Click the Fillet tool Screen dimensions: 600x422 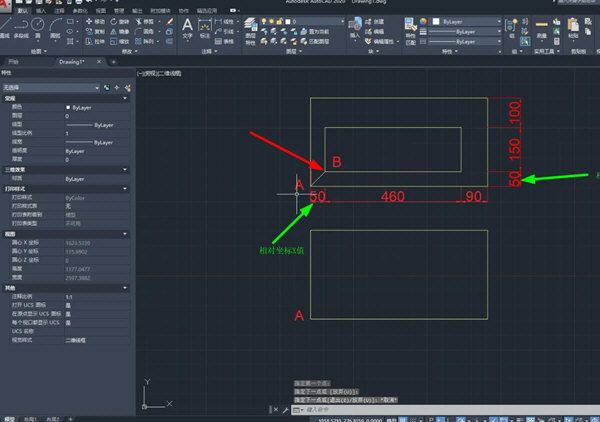145,31
